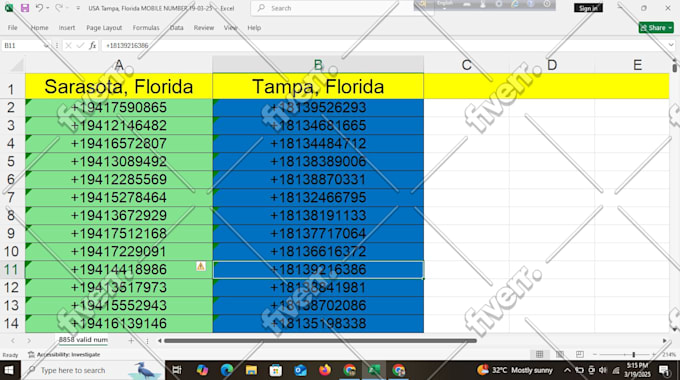The height and width of the screenshot is (380, 680).
Task: Open the taskbar clock showing 5:15 PM
Action: coord(637,370)
